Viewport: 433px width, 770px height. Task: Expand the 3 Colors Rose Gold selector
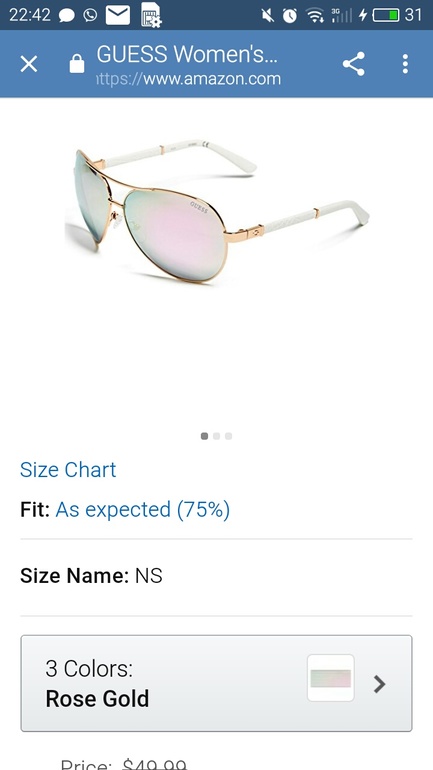tap(216, 683)
